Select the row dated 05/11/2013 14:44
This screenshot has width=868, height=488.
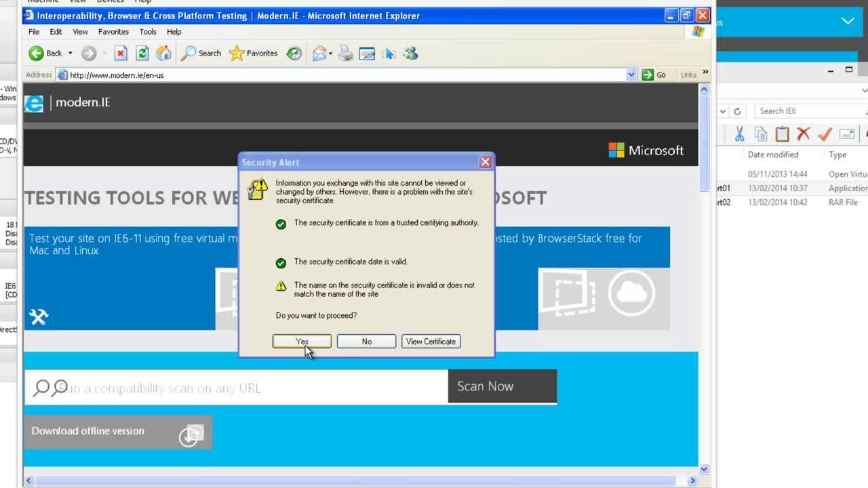pyautogui.click(x=792, y=174)
